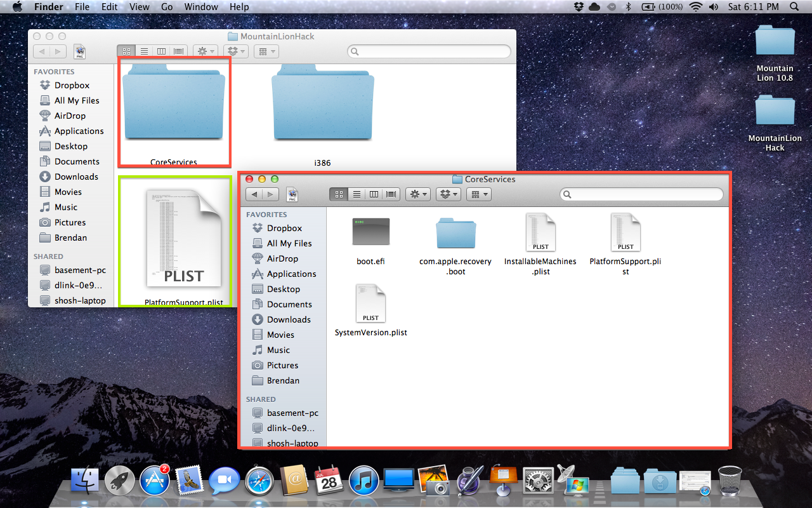Open Action gear menu in CoreServices window
The width and height of the screenshot is (812, 508).
pyautogui.click(x=418, y=194)
